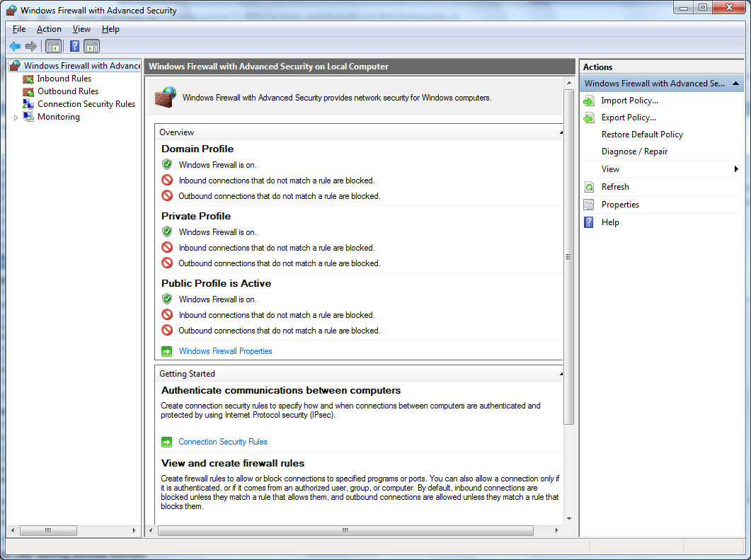The height and width of the screenshot is (560, 751).
Task: Click the Forward arrow toolbar icon
Action: click(31, 47)
